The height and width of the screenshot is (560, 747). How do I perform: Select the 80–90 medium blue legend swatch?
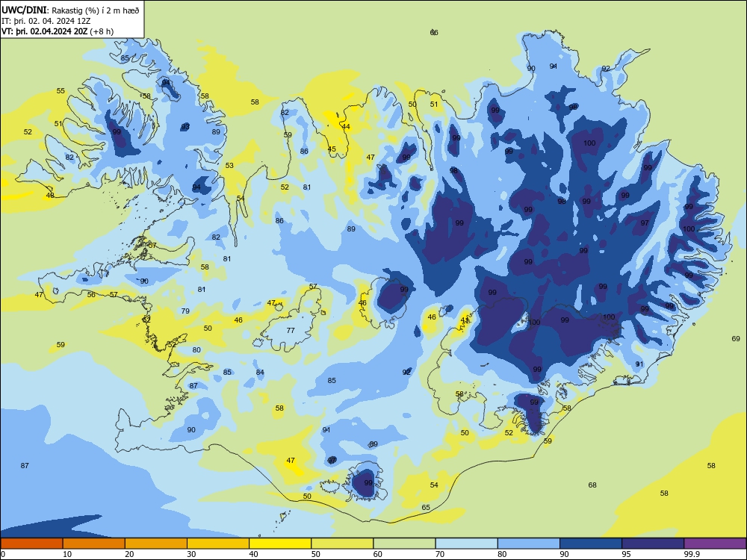tap(529, 544)
